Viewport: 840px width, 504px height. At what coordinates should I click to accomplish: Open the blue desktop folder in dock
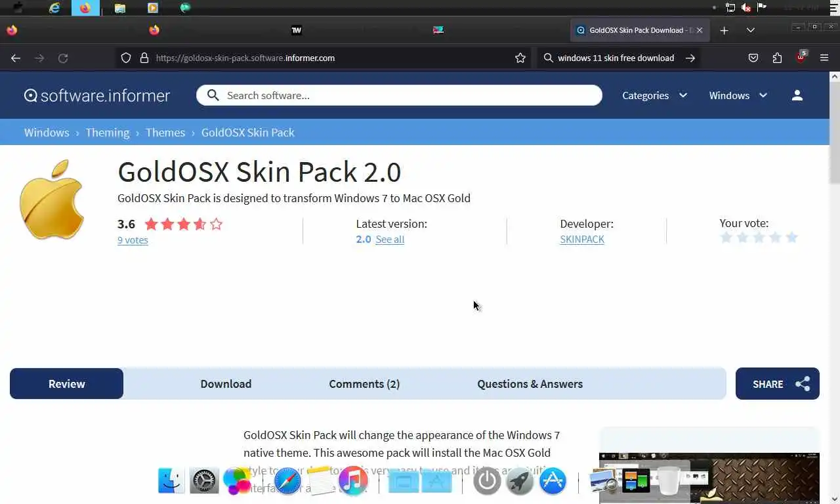pyautogui.click(x=404, y=481)
